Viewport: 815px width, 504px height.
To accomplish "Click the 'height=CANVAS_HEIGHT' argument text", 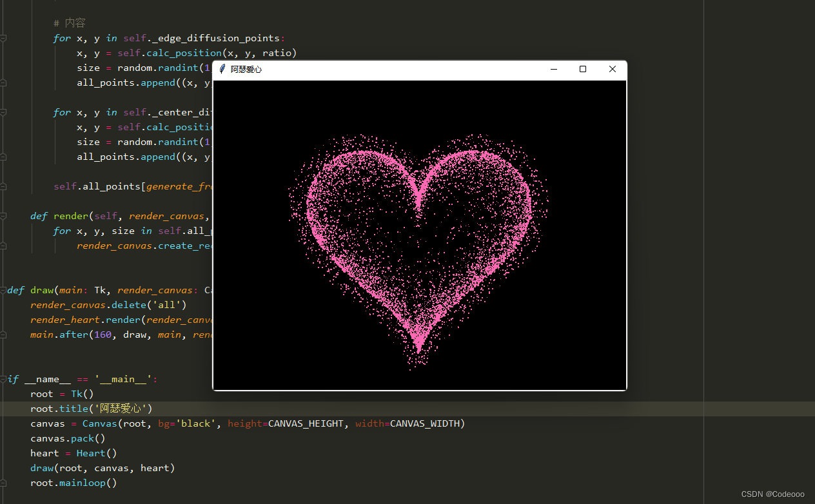I will coord(286,423).
